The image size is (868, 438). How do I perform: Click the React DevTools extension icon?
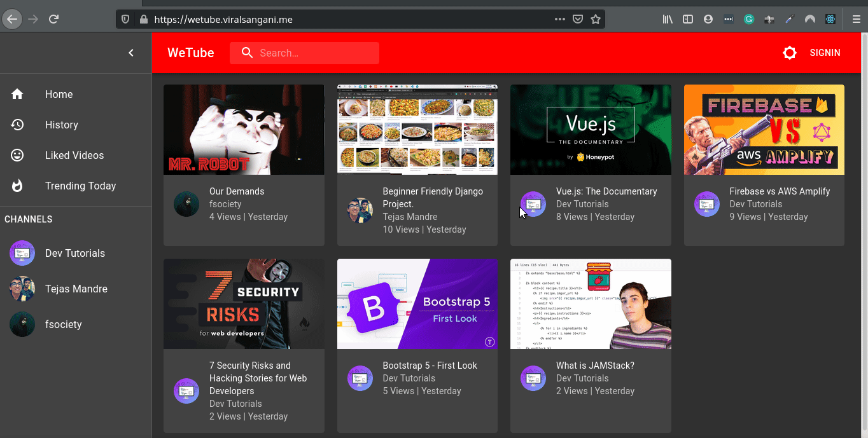[830, 19]
